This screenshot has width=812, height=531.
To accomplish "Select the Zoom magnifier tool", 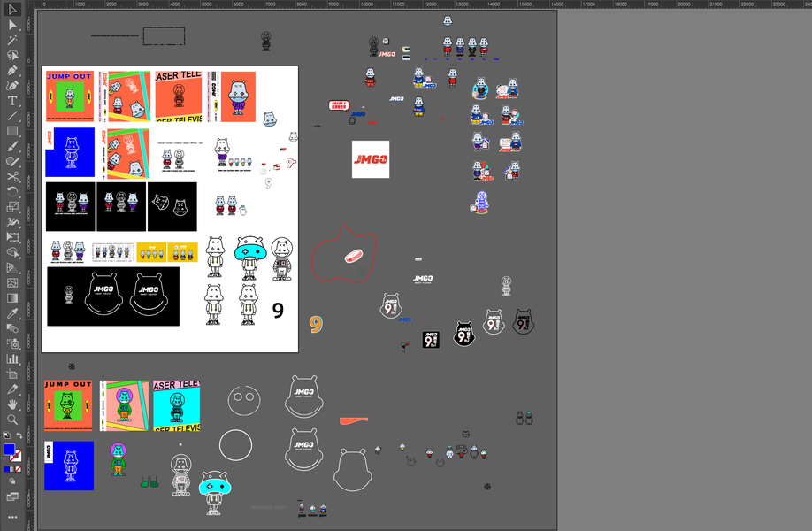I will click(11, 419).
